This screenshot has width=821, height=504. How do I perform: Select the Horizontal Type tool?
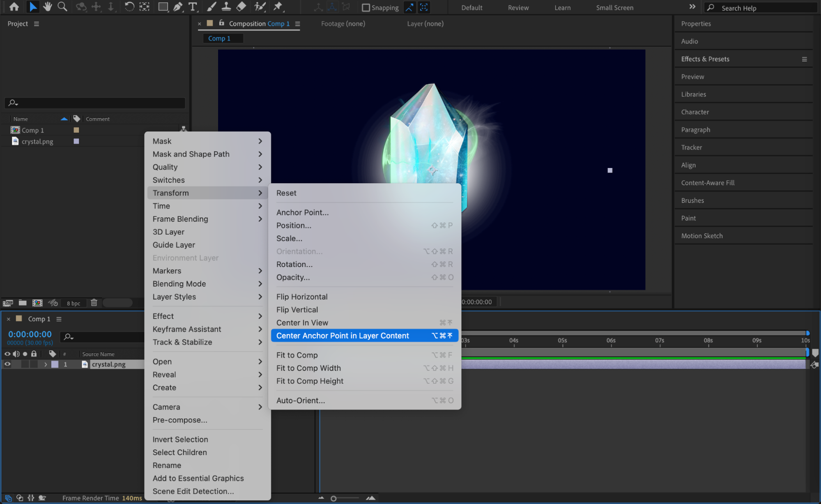[193, 7]
